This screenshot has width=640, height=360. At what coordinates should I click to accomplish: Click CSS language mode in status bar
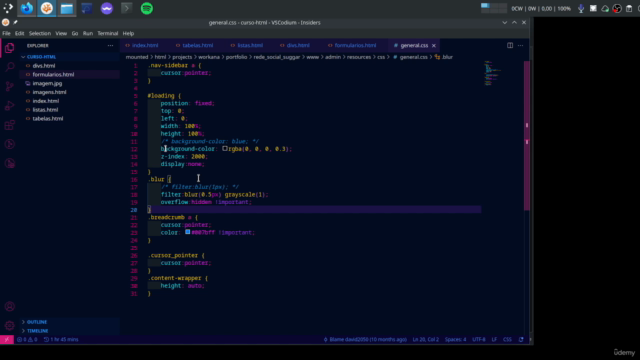(507, 340)
